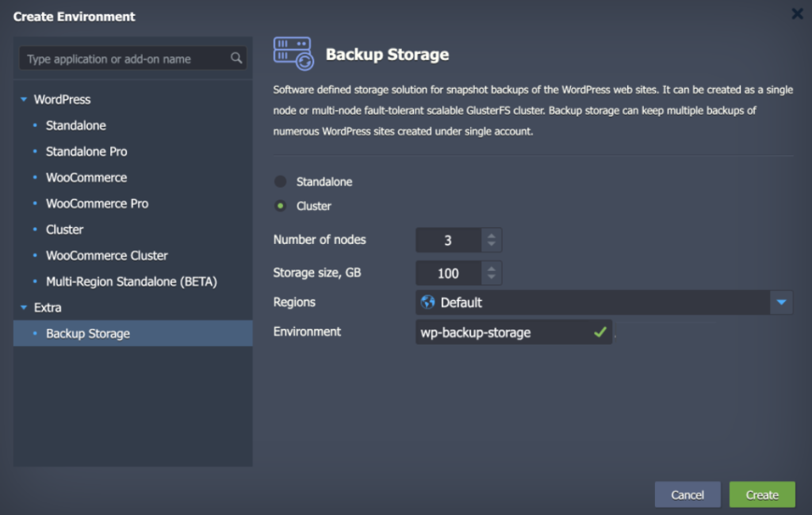The image size is (812, 515).
Task: Click the Backup Storage heading text
Action: coord(387,55)
